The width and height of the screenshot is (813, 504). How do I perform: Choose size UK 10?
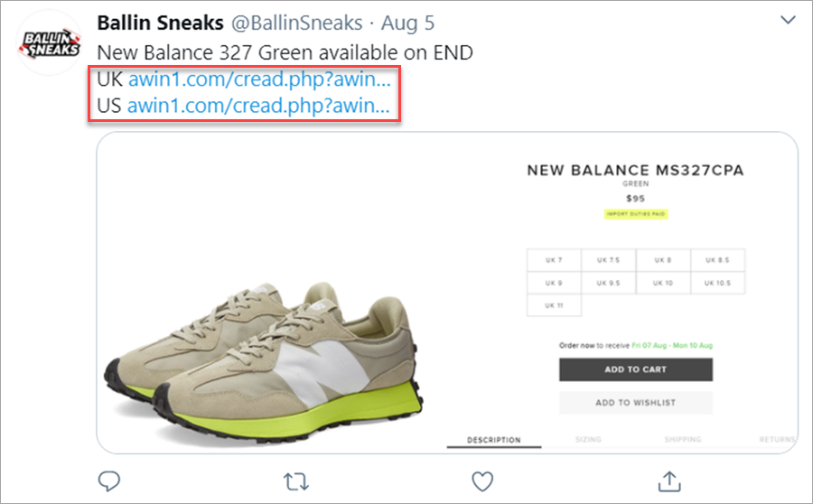(x=663, y=283)
